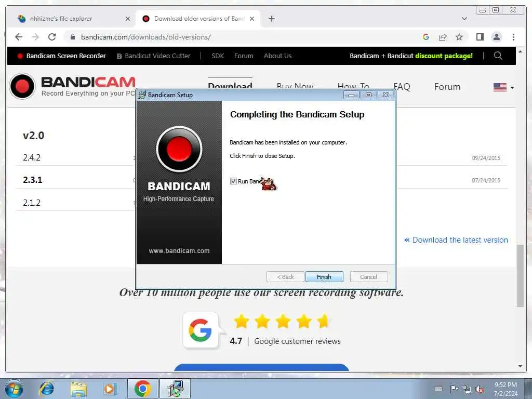Open Chrome three-dot menu

[x=513, y=37]
